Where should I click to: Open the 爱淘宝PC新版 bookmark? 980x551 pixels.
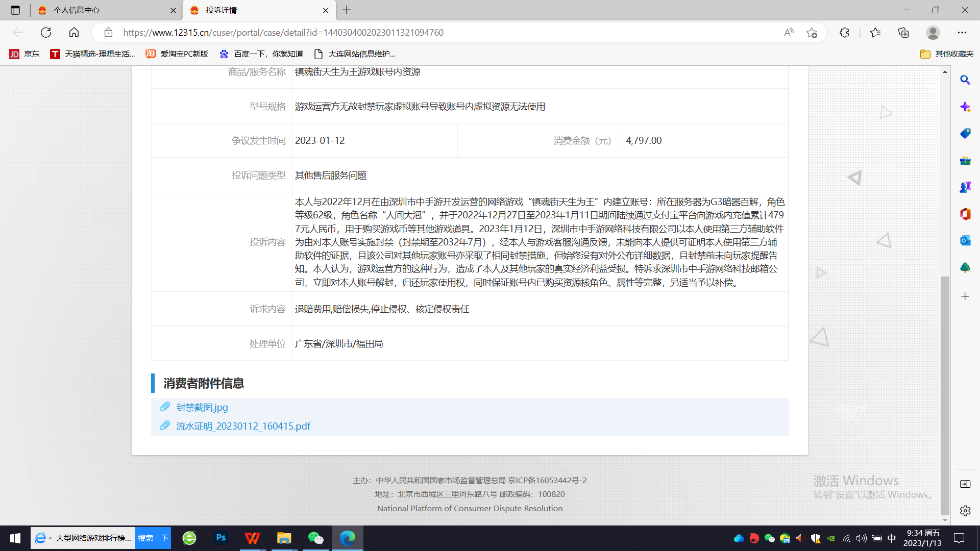click(177, 54)
